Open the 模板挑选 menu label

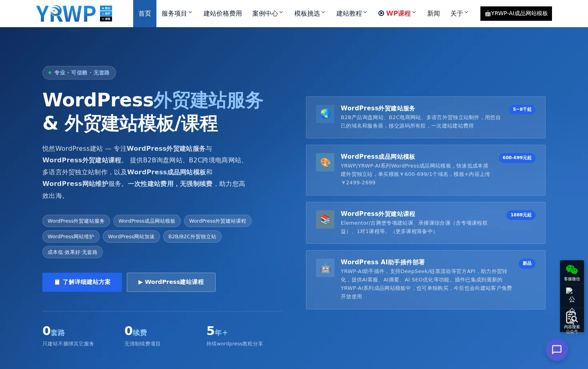click(x=307, y=14)
